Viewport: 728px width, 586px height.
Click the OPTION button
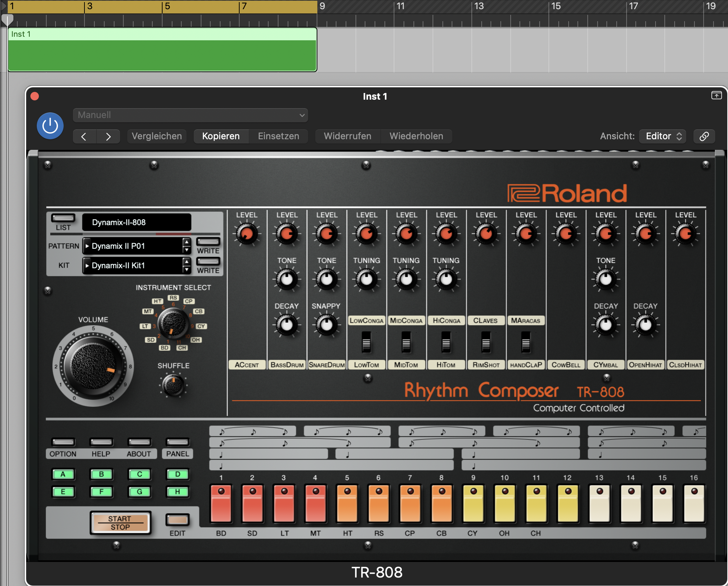(x=63, y=442)
